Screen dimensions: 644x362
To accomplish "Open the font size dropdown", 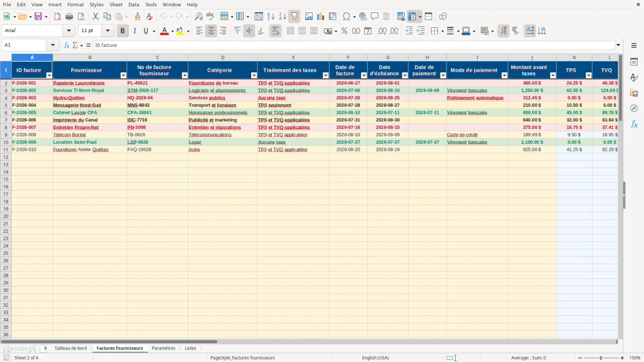I will tap(107, 31).
